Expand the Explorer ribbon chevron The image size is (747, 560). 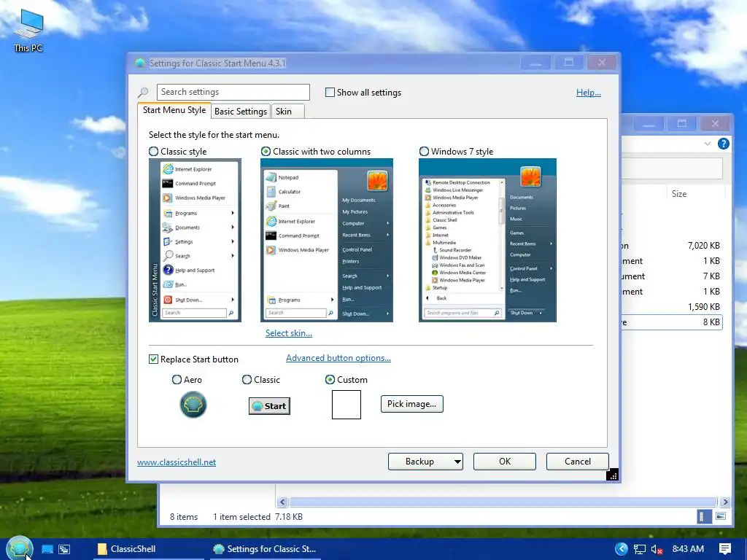708,144
